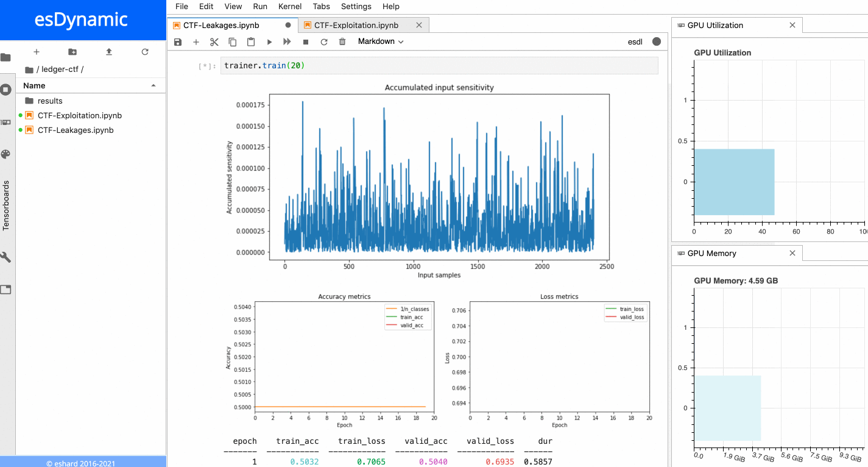Insert a new cell below with plus icon
Image resolution: width=868 pixels, height=467 pixels.
(196, 42)
